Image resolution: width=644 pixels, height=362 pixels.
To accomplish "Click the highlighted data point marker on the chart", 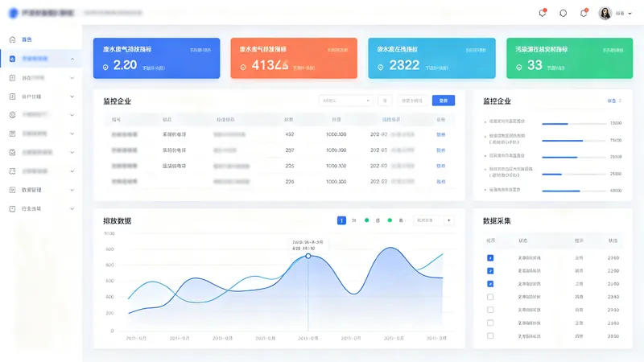I will [x=308, y=256].
